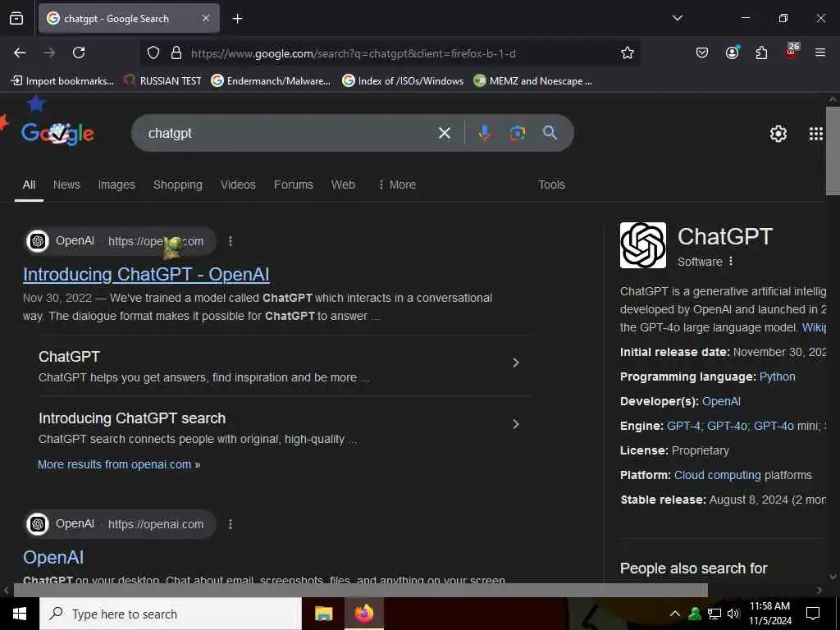Click the site security padlock icon
The image size is (840, 630).
[x=176, y=53]
